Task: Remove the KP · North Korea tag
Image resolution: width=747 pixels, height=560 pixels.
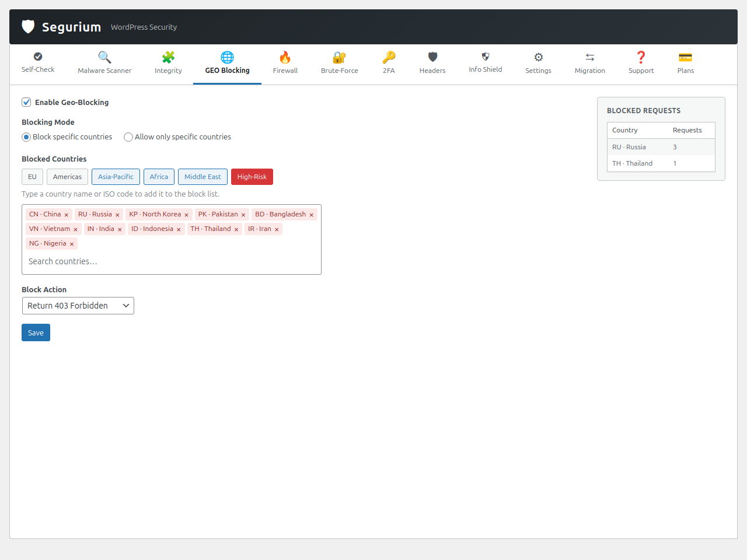Action: tap(187, 215)
